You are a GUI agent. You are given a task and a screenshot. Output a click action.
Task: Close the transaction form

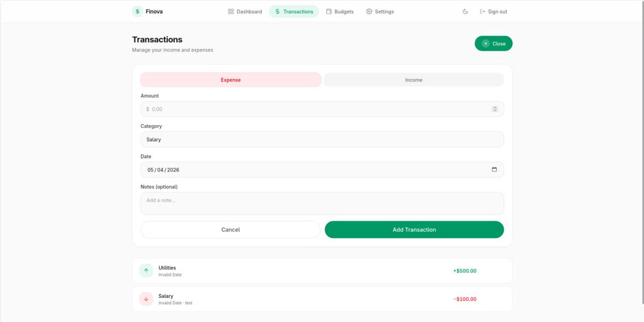493,43
